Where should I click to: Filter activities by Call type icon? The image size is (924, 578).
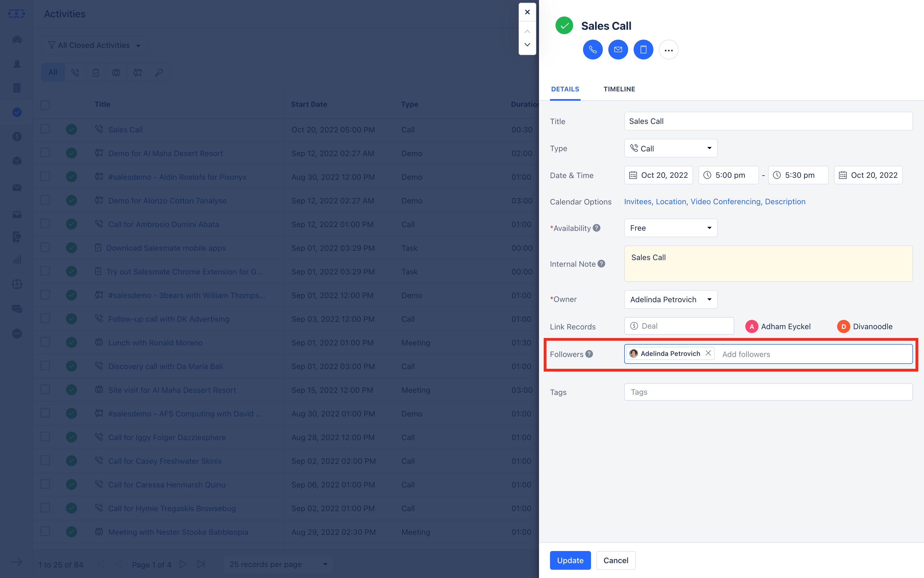coord(75,72)
